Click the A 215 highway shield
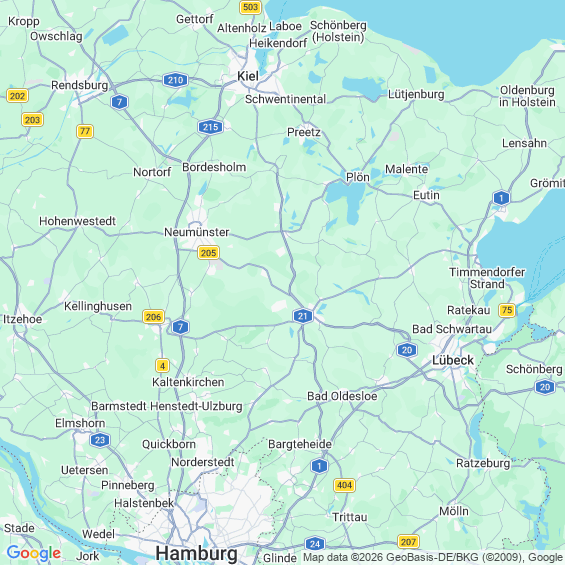 210,127
